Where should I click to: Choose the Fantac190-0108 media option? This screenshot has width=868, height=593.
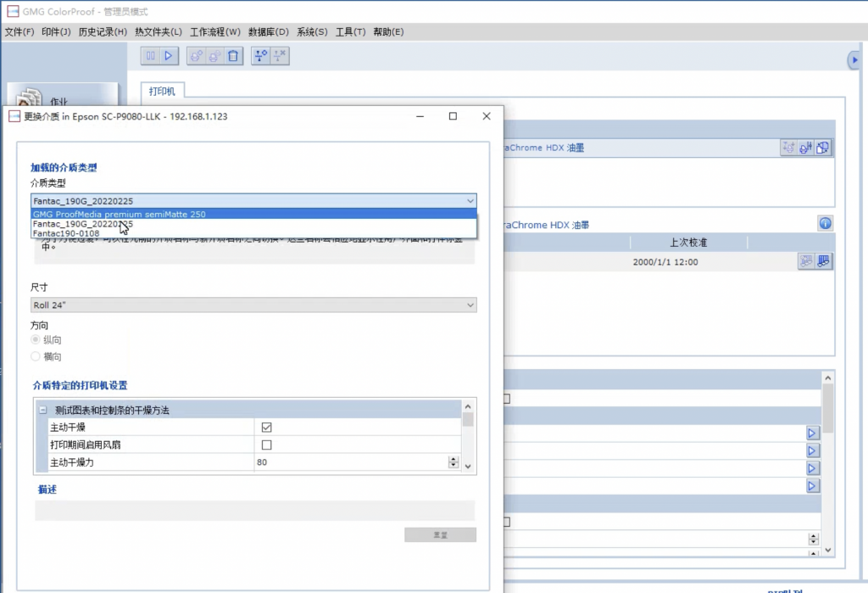click(x=253, y=233)
